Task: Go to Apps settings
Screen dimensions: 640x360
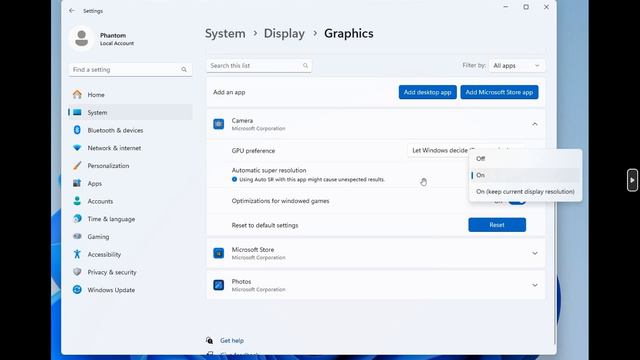Action: point(130,183)
